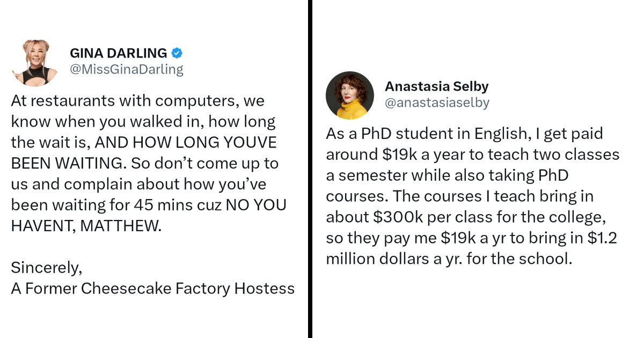Click the black vertical divider between the tweets
Image resolution: width=644 pixels, height=338 pixels.
pyautogui.click(x=310, y=169)
